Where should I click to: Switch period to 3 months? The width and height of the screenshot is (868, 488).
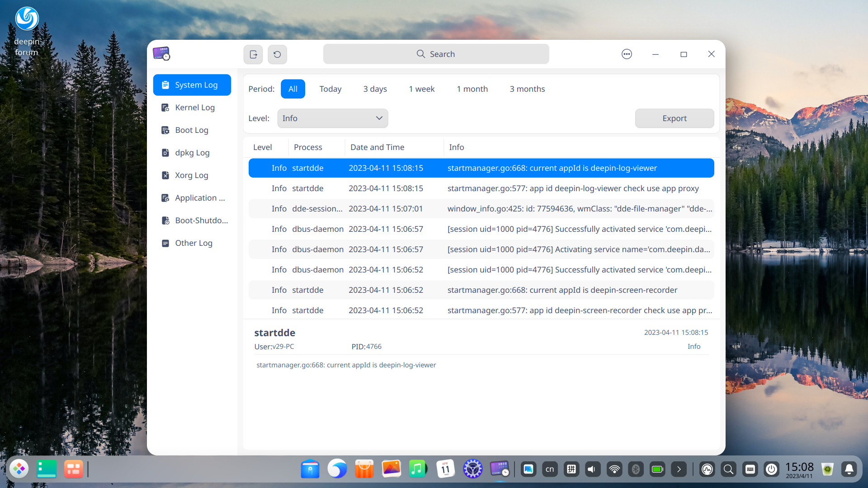pyautogui.click(x=527, y=89)
